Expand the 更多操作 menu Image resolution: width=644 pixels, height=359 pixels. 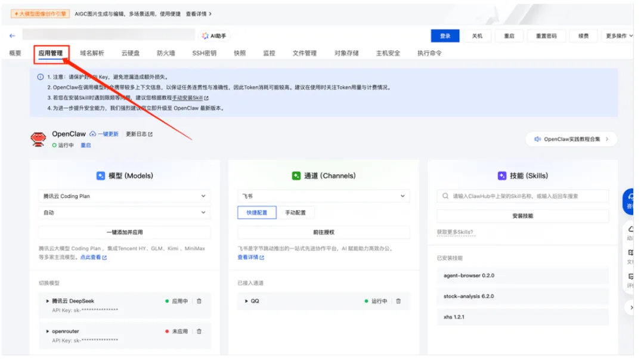pyautogui.click(x=618, y=36)
